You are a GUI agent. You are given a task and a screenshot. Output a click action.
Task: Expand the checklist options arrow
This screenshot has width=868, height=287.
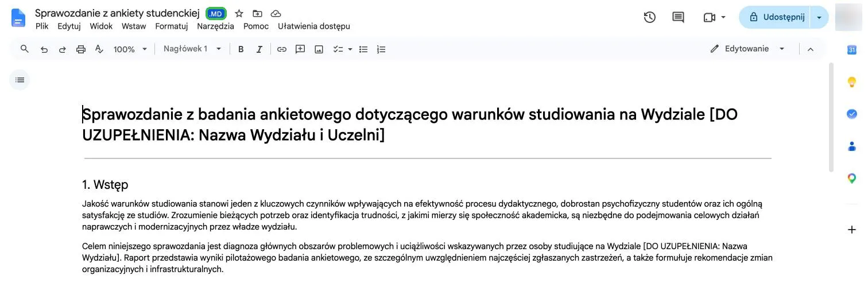coord(350,49)
